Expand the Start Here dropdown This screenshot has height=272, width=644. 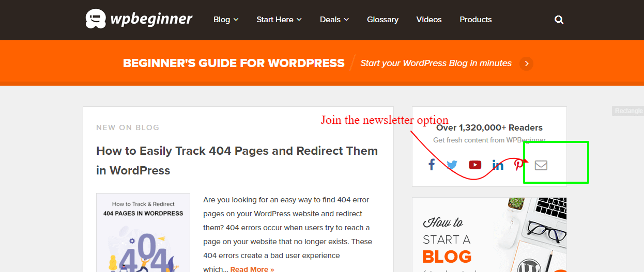click(x=279, y=20)
